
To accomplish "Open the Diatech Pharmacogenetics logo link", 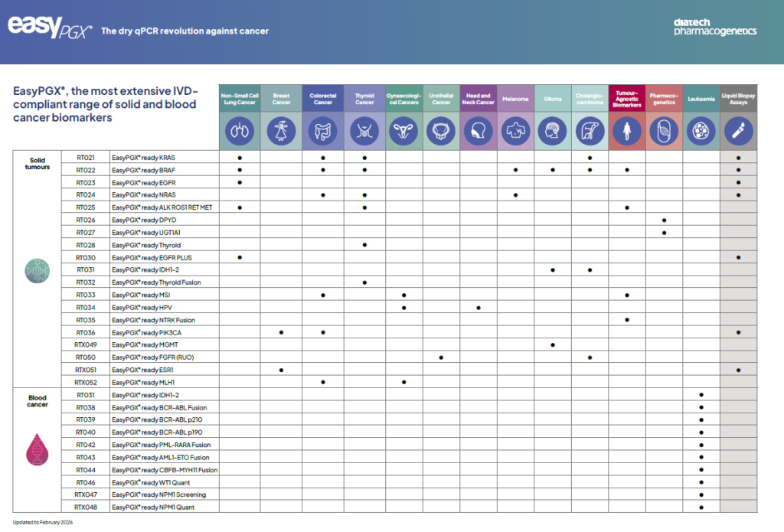I will pos(714,27).
